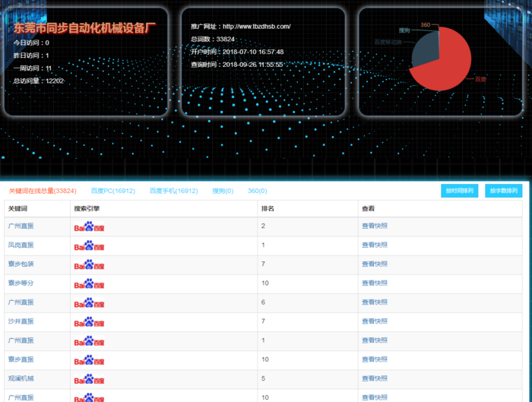This screenshot has height=402, width=532.
Task: Sort with the 按字数排列 button
Action: click(x=503, y=191)
